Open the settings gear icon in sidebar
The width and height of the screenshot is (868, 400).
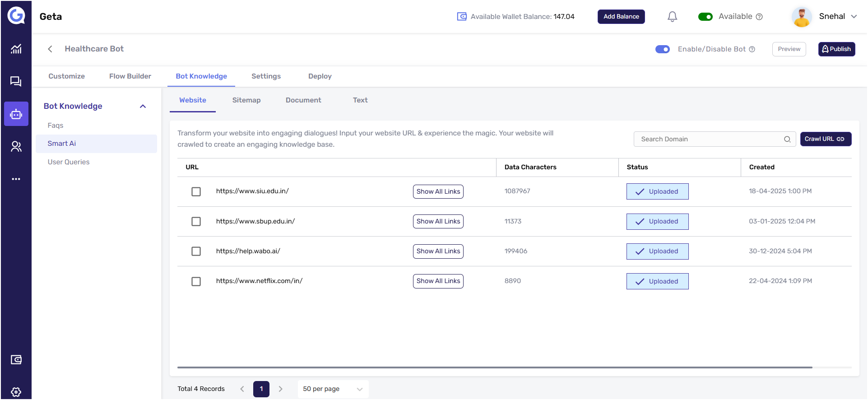pyautogui.click(x=16, y=392)
